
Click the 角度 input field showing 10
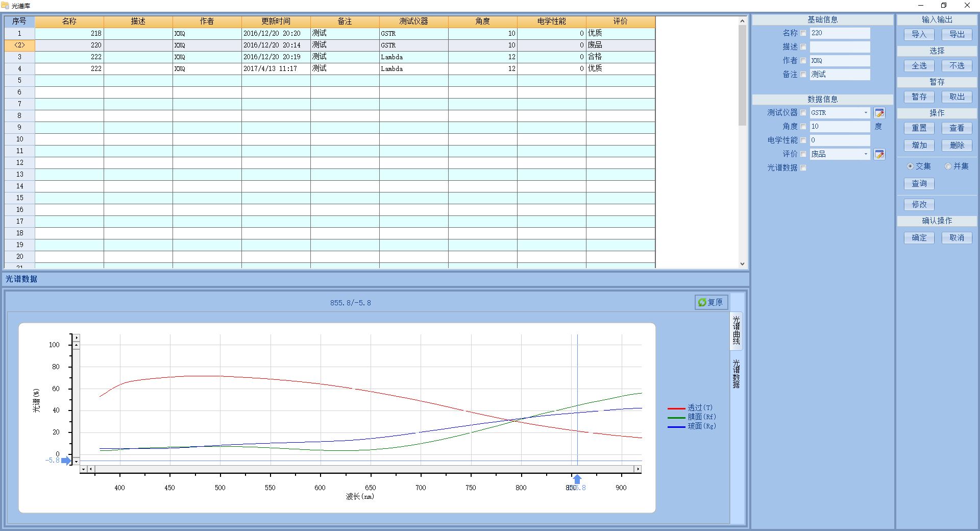pos(840,127)
